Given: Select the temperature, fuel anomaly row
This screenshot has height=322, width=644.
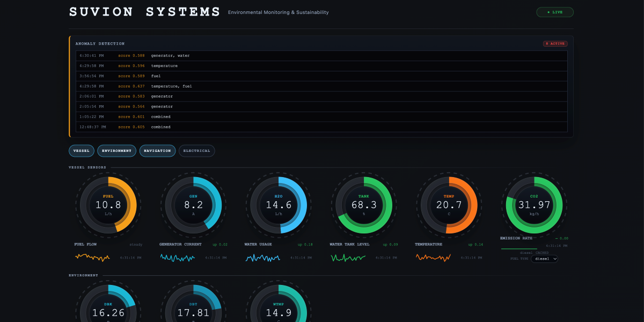Looking at the screenshot, I should pos(321,86).
